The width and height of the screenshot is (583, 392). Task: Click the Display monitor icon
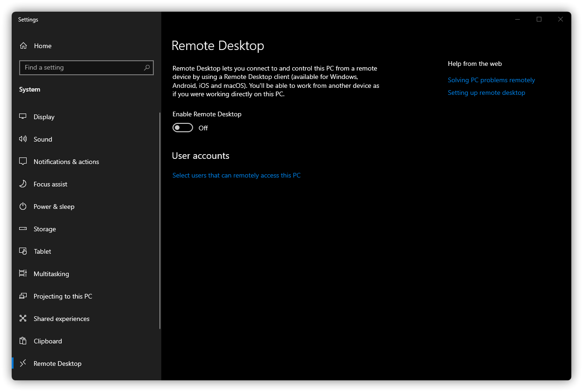23,117
